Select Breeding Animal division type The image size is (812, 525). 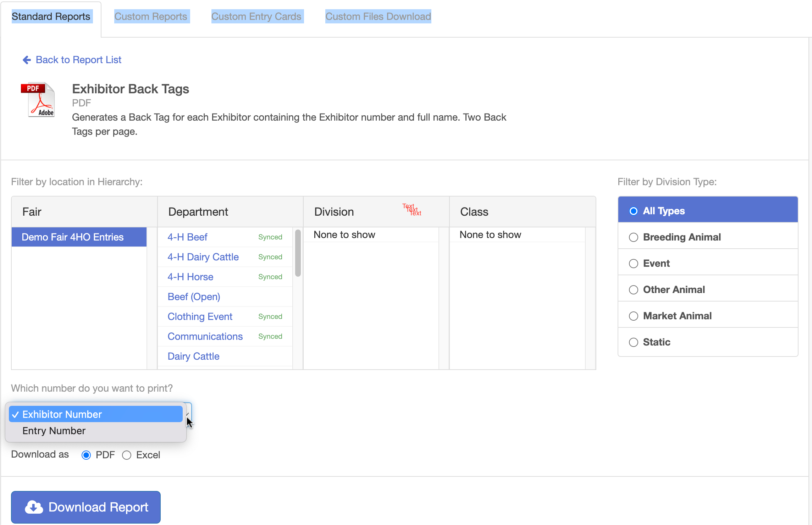pos(633,237)
